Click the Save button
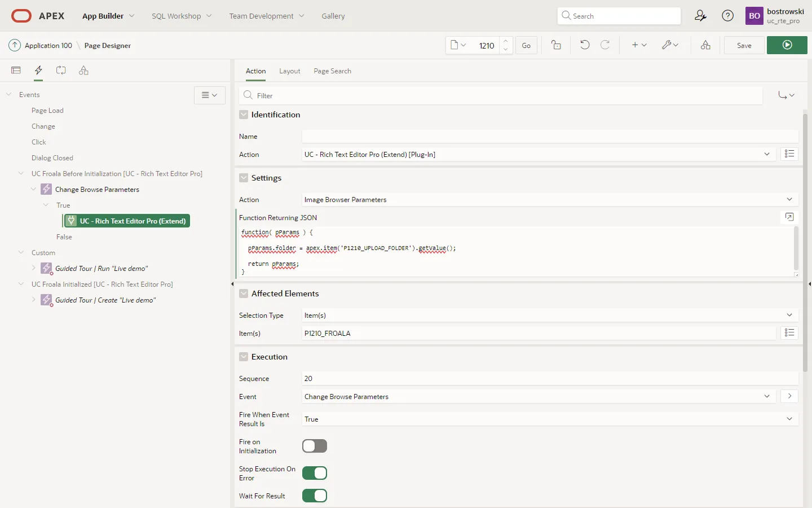 click(x=744, y=45)
